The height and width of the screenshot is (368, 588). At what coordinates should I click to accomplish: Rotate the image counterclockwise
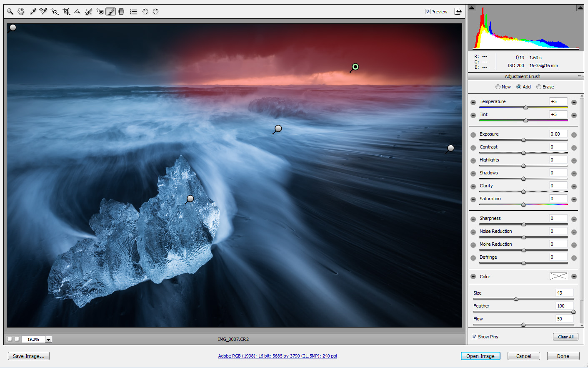[145, 11]
